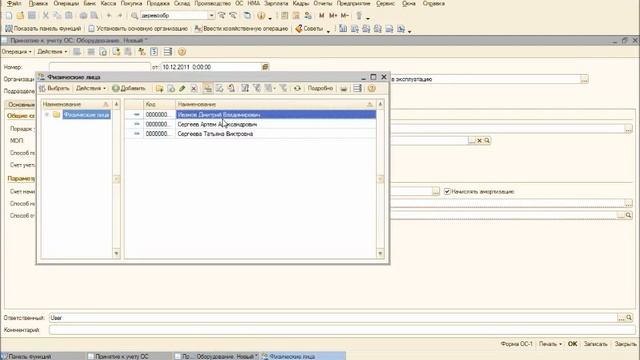
Task: Click the orange help icon in document toolbar
Action: [182, 52]
